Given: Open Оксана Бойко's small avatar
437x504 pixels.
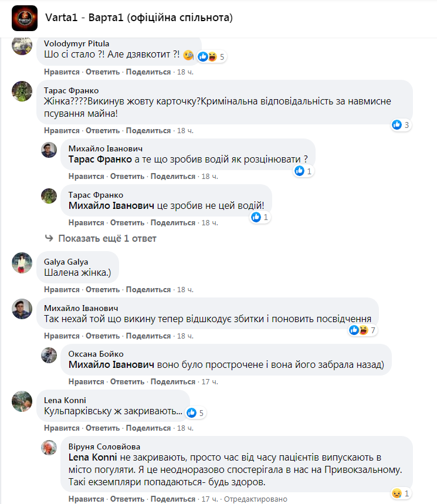Looking at the screenshot, I should 49,355.
